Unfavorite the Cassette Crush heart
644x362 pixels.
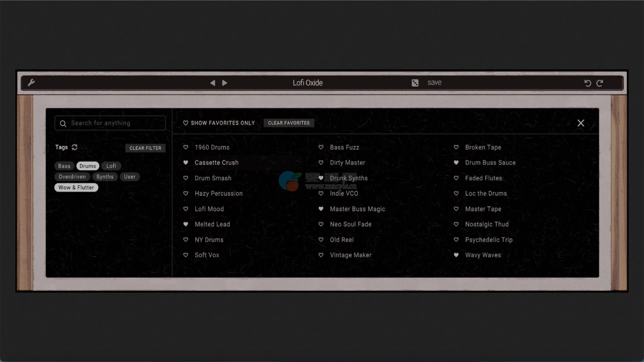186,163
